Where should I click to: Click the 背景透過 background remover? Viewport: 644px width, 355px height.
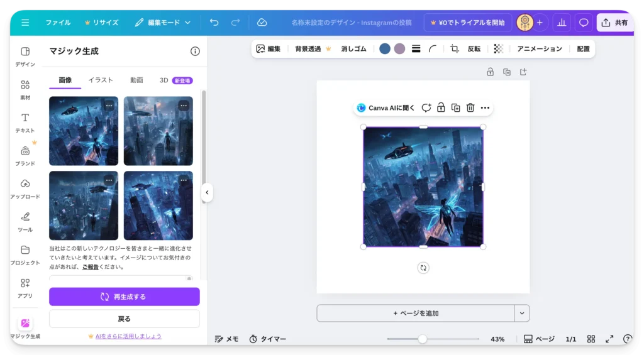pyautogui.click(x=313, y=49)
